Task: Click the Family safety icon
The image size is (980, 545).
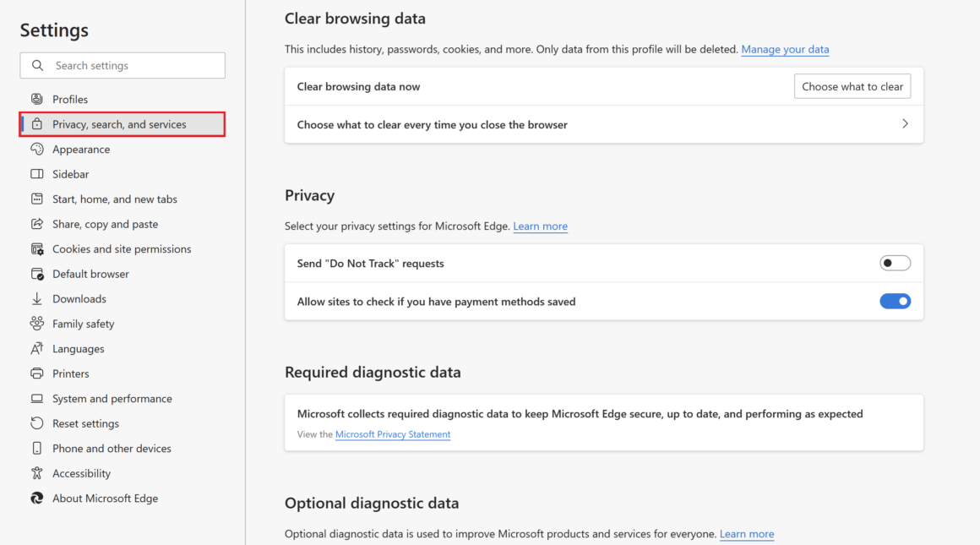Action: [x=37, y=324]
